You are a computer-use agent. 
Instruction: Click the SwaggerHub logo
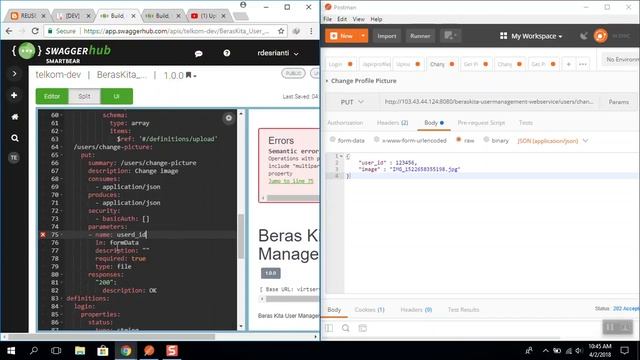(61, 53)
